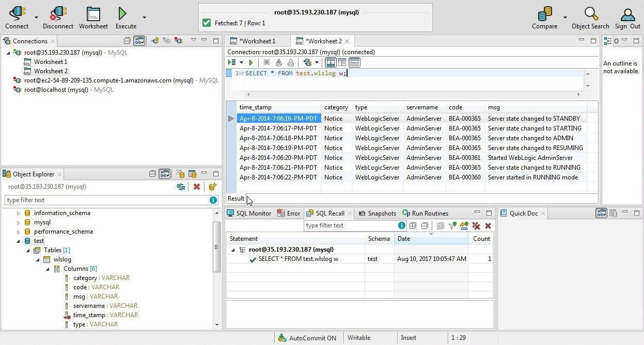Image resolution: width=644 pixels, height=345 pixels.
Task: Sort results by code column header
Action: pos(465,107)
